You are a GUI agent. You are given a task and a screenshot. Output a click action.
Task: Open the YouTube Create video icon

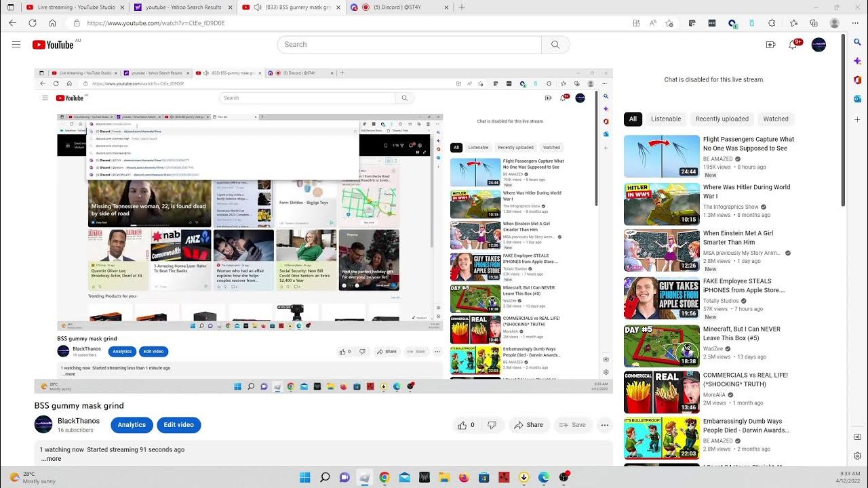point(770,45)
